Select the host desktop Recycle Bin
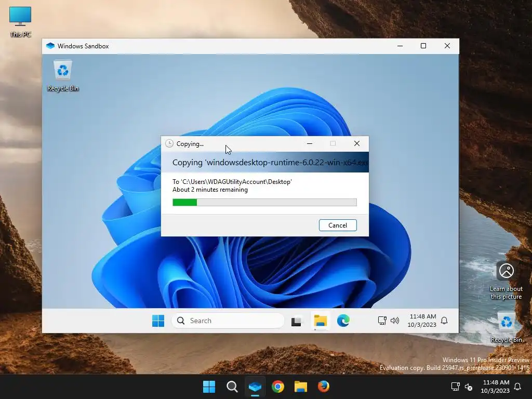Viewport: 532px width, 399px height. tap(506, 328)
